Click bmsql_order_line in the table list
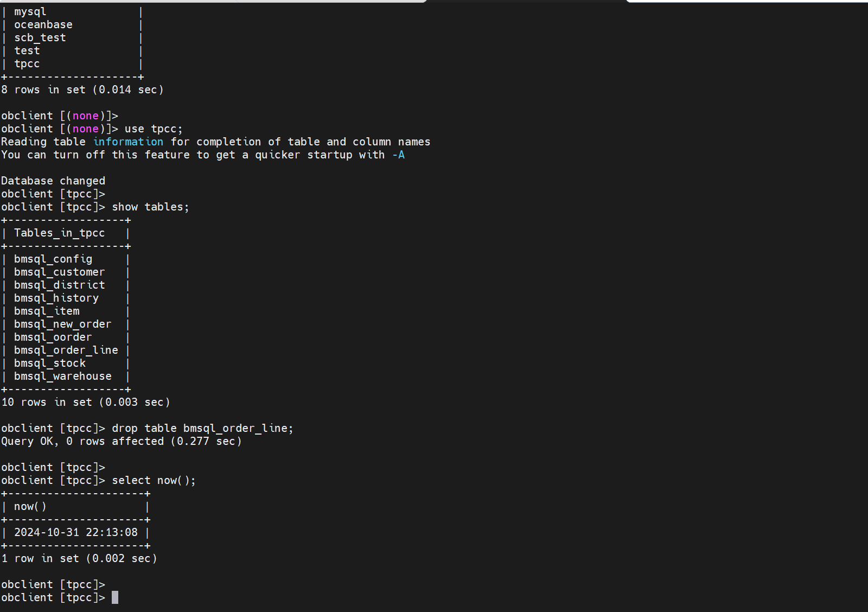 [x=66, y=350]
